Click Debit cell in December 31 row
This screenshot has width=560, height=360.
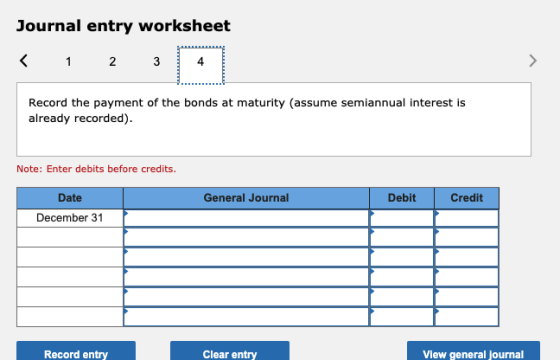(x=402, y=218)
